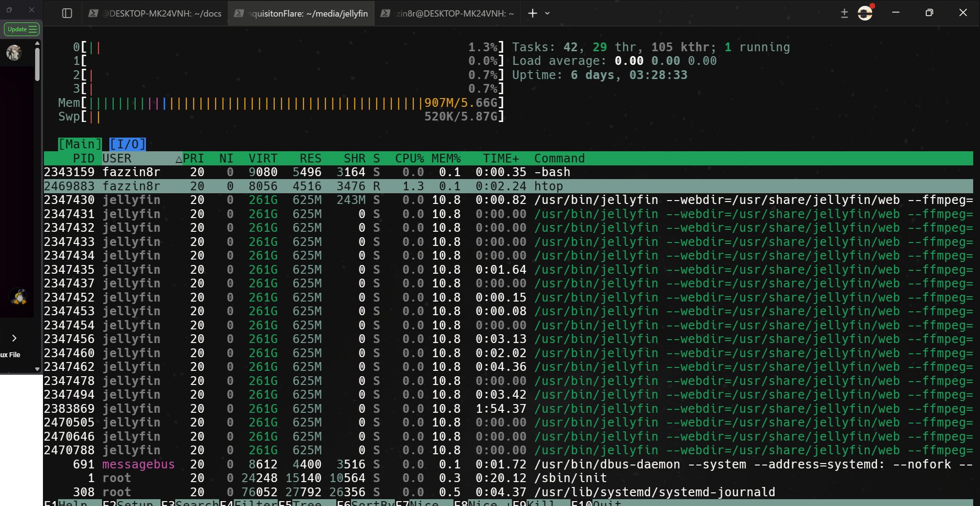Image resolution: width=980 pixels, height=506 pixels.
Task: Sort by the PID column header
Action: pos(83,159)
